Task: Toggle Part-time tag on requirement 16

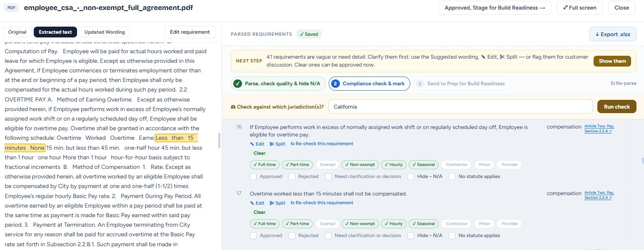Action: pyautogui.click(x=297, y=165)
